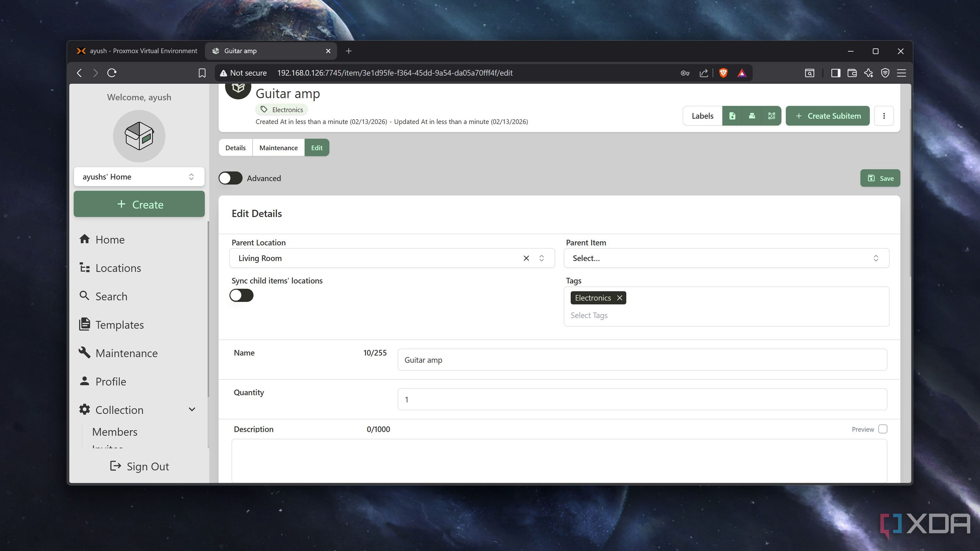Go back with browser back arrow

(x=79, y=73)
